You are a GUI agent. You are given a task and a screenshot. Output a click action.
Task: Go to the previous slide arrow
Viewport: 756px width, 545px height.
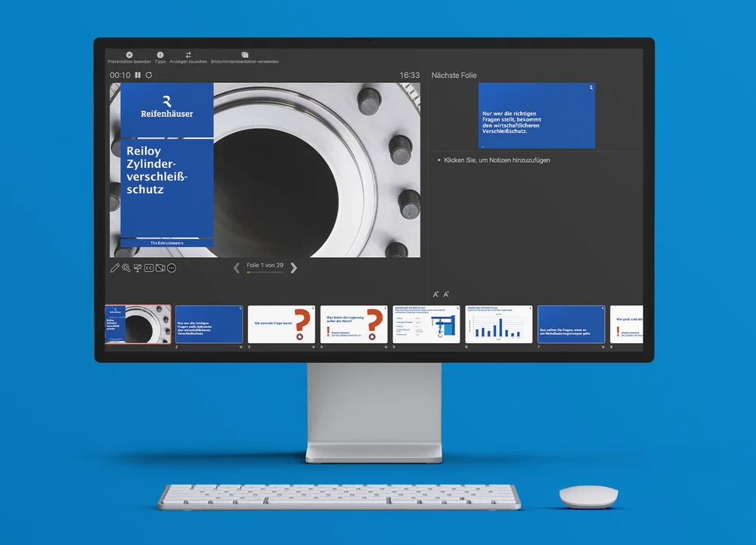236,268
